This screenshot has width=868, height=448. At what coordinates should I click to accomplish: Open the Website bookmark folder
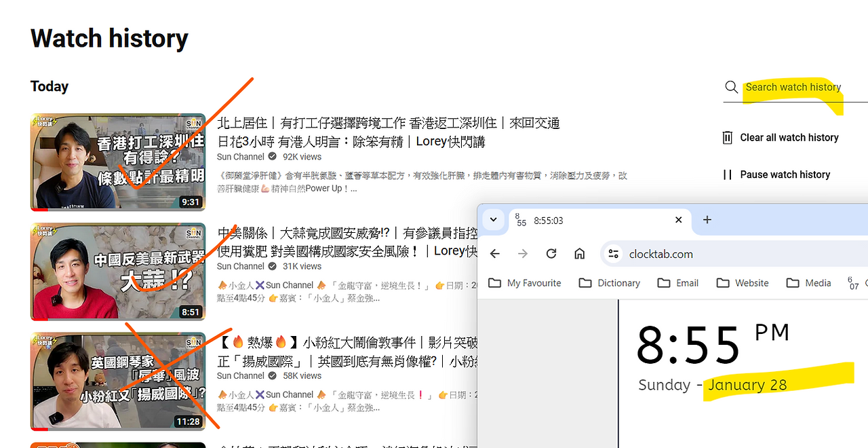[743, 283]
